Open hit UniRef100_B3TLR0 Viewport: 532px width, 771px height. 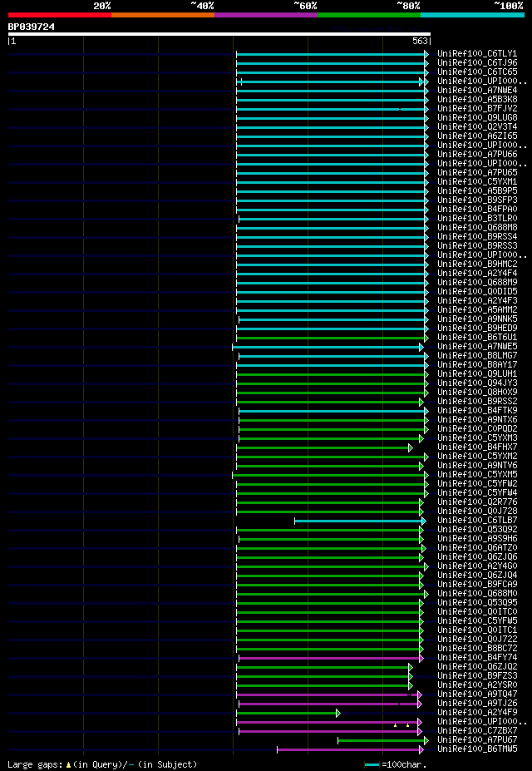tap(477, 218)
